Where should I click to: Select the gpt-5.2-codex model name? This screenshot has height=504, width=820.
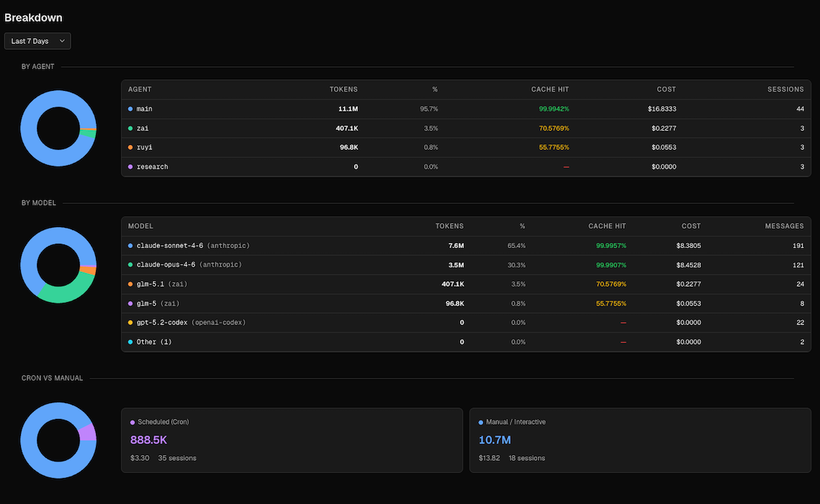[162, 322]
